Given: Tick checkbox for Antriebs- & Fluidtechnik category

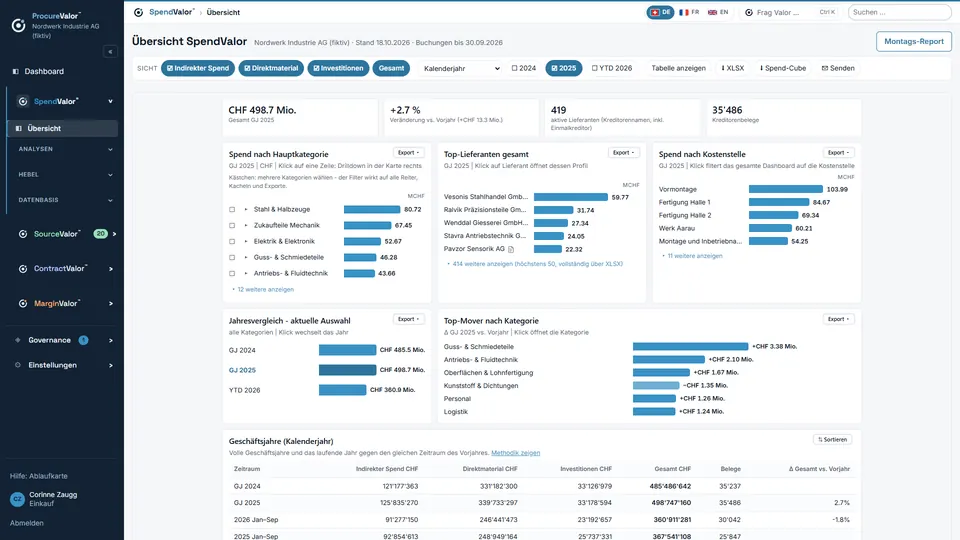Looking at the screenshot, I should (232, 273).
